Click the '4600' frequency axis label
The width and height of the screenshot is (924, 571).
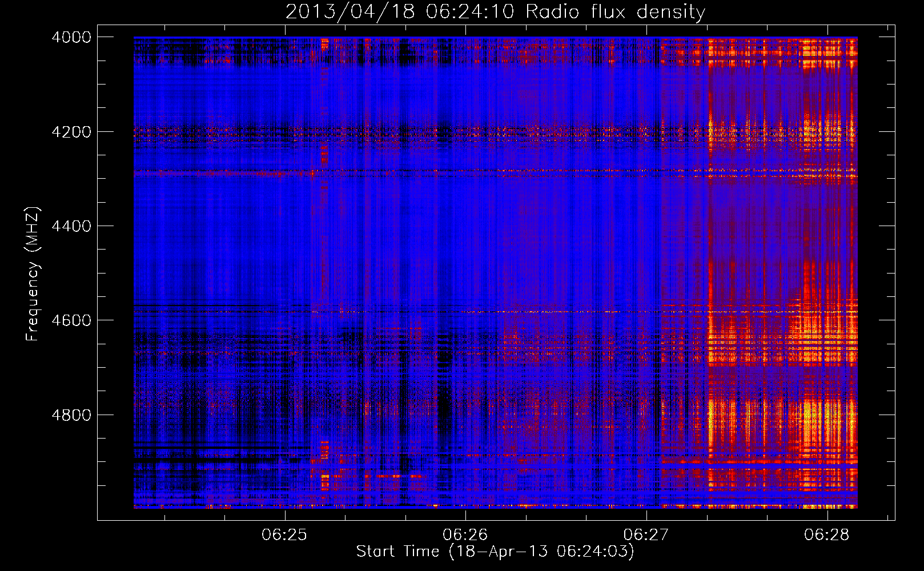pyautogui.click(x=71, y=320)
